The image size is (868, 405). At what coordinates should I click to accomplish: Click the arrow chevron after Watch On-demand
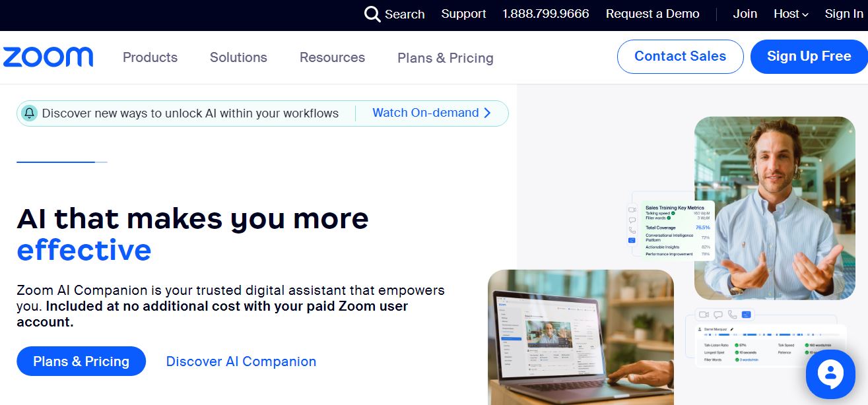[x=487, y=113]
